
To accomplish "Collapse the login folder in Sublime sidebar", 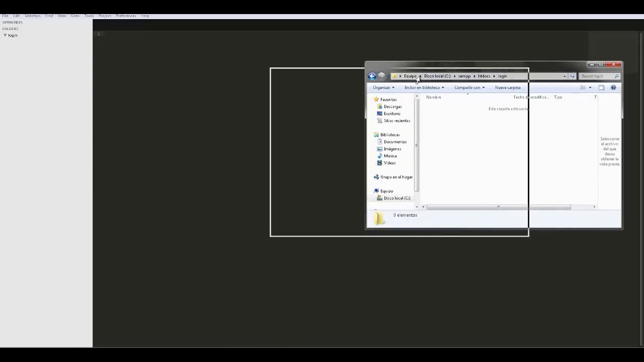I will pos(5,35).
